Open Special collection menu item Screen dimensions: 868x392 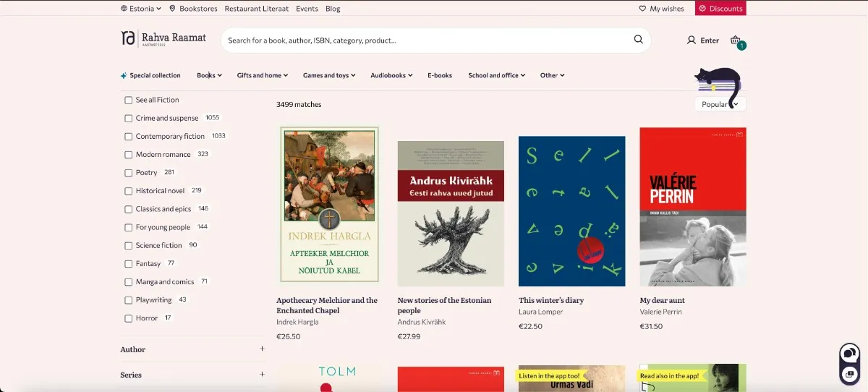[150, 75]
